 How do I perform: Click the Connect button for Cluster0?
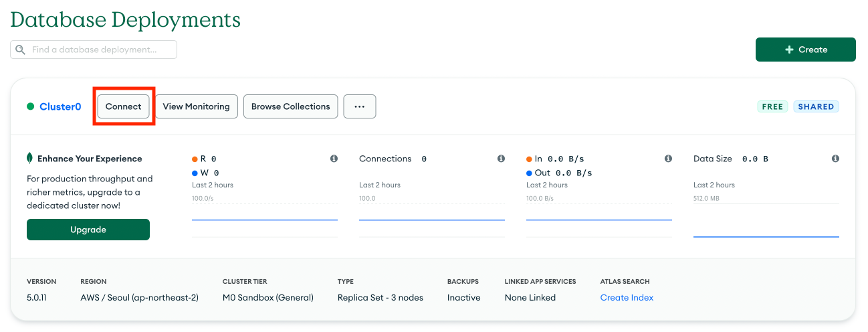coord(123,106)
